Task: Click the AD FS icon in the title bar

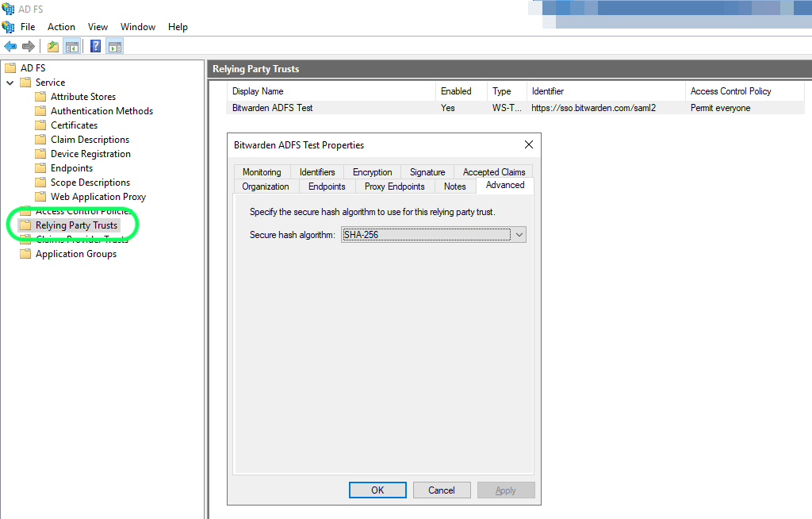Action: coord(8,9)
